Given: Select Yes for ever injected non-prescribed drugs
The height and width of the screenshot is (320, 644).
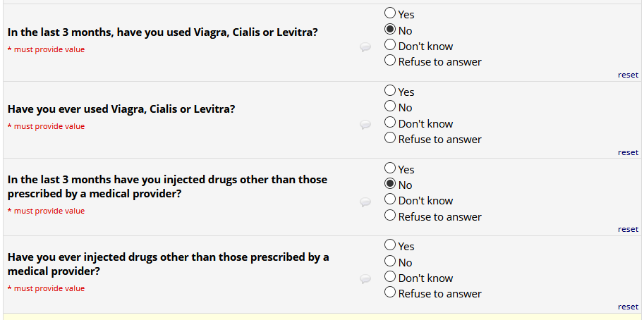Looking at the screenshot, I should coord(390,245).
